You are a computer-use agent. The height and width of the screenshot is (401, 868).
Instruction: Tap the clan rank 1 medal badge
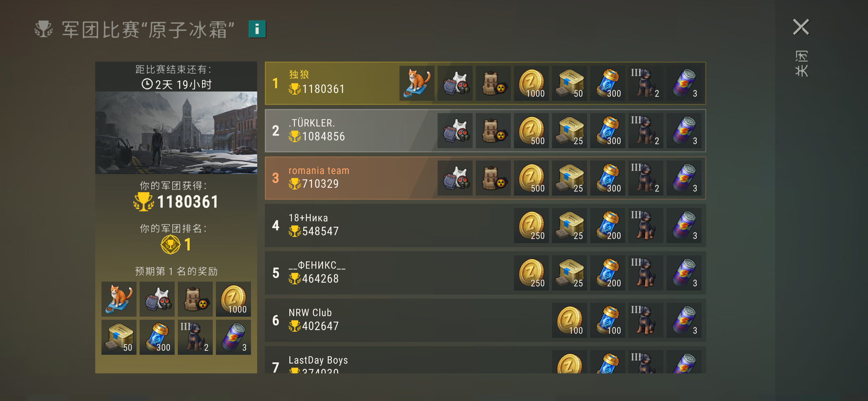pyautogui.click(x=171, y=245)
